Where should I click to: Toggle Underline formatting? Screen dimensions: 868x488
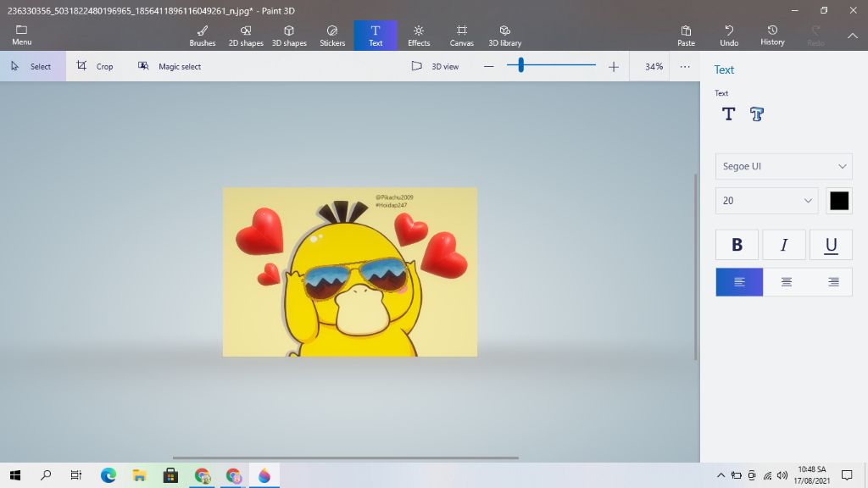[x=831, y=245]
